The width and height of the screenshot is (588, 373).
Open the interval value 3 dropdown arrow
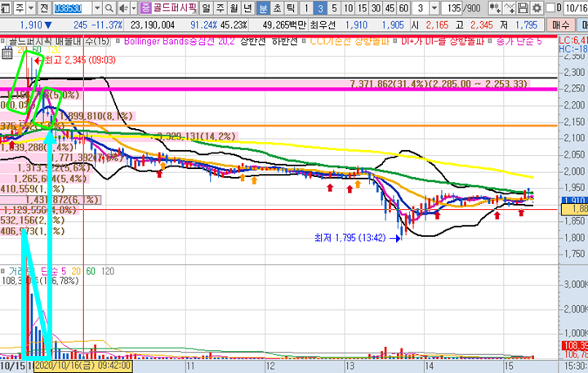pyautogui.click(x=434, y=8)
